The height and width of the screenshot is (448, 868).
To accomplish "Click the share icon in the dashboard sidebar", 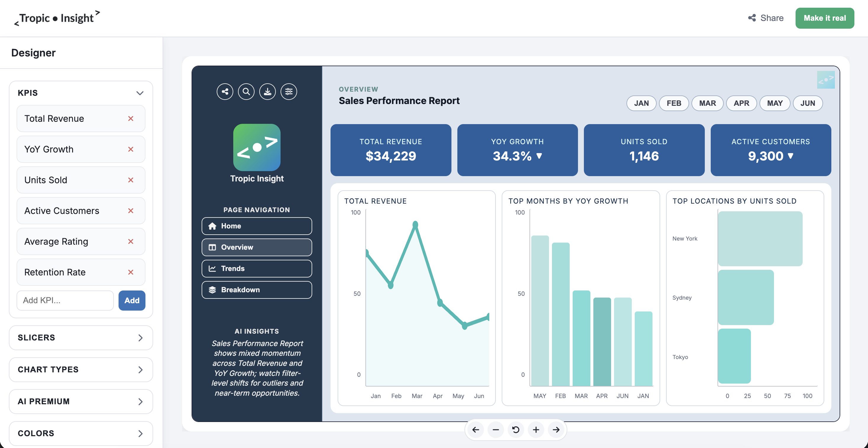I will pyautogui.click(x=225, y=91).
